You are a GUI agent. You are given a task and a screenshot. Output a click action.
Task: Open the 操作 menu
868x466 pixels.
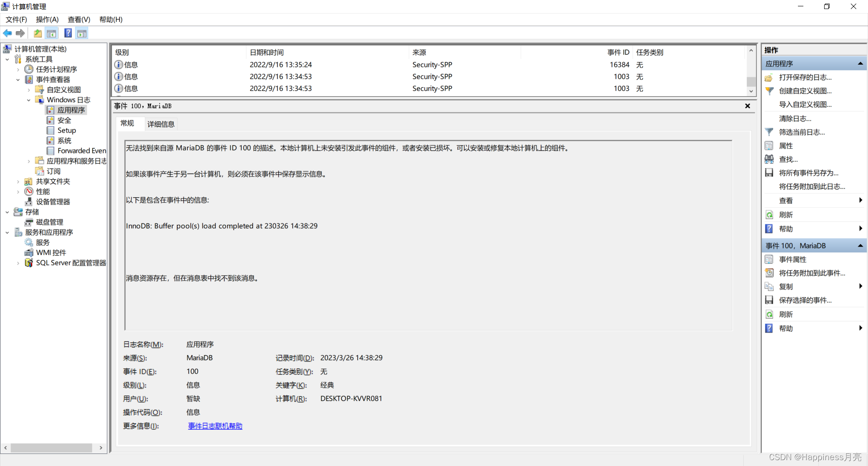point(47,19)
